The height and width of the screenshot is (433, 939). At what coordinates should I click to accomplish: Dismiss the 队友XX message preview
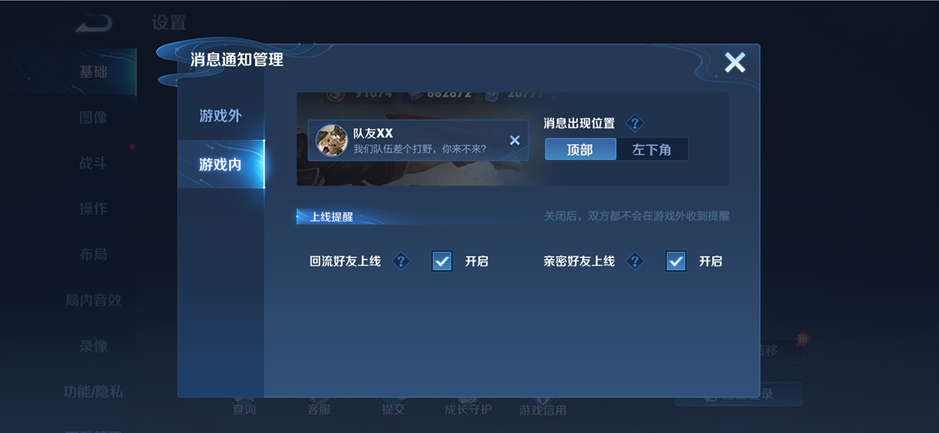pos(514,140)
